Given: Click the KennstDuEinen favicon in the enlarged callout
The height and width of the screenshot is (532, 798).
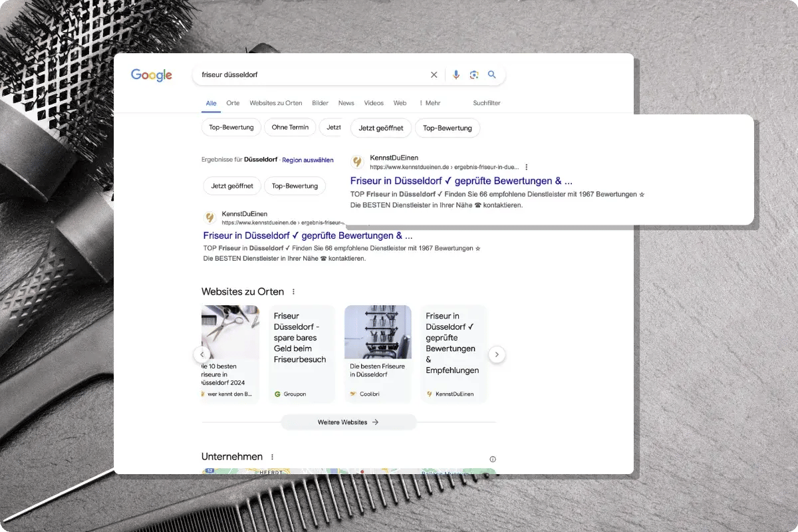Looking at the screenshot, I should point(358,162).
